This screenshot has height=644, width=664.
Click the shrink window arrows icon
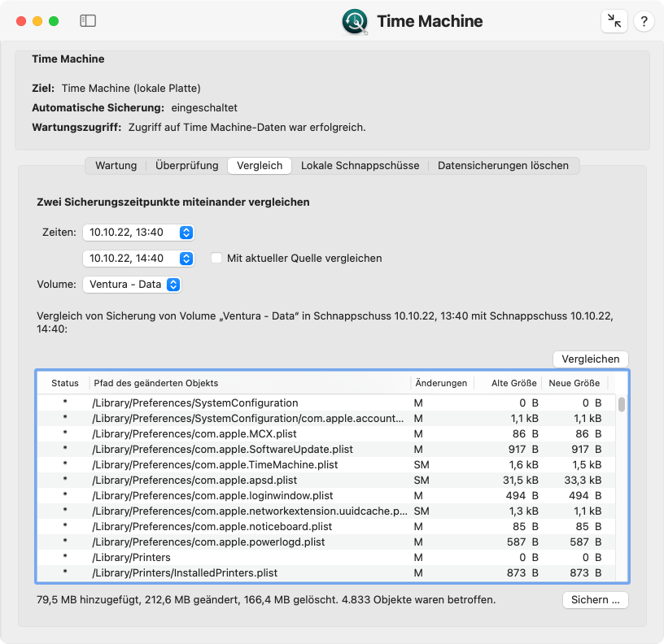614,20
